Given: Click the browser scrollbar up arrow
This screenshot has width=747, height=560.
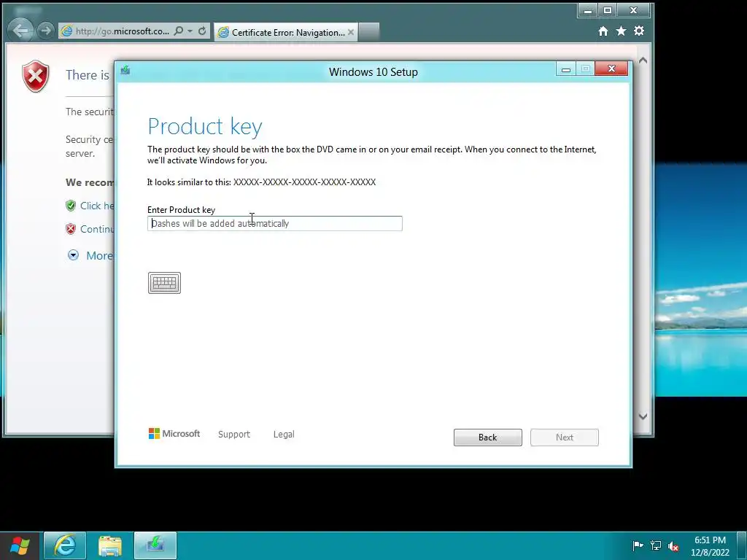Looking at the screenshot, I should pos(643,61).
